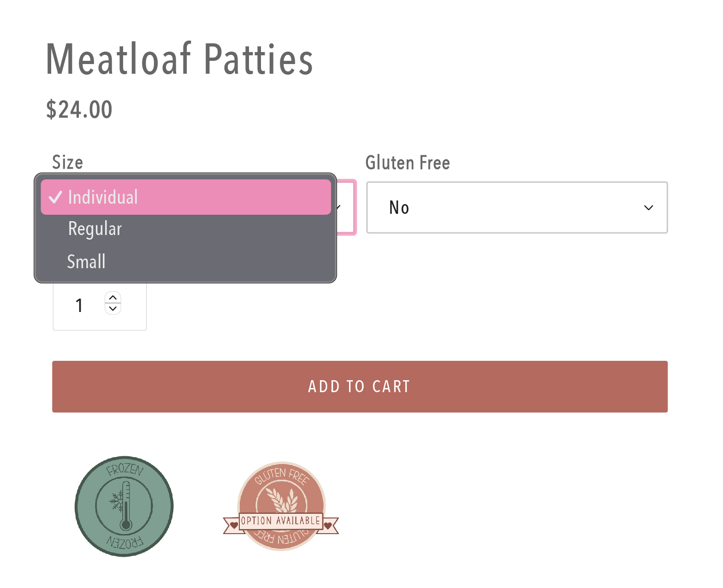Click the Gluten Free option available badge

[x=281, y=506]
